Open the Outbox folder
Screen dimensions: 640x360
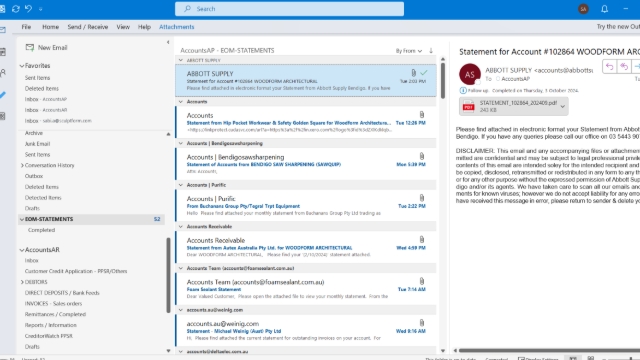click(33, 176)
